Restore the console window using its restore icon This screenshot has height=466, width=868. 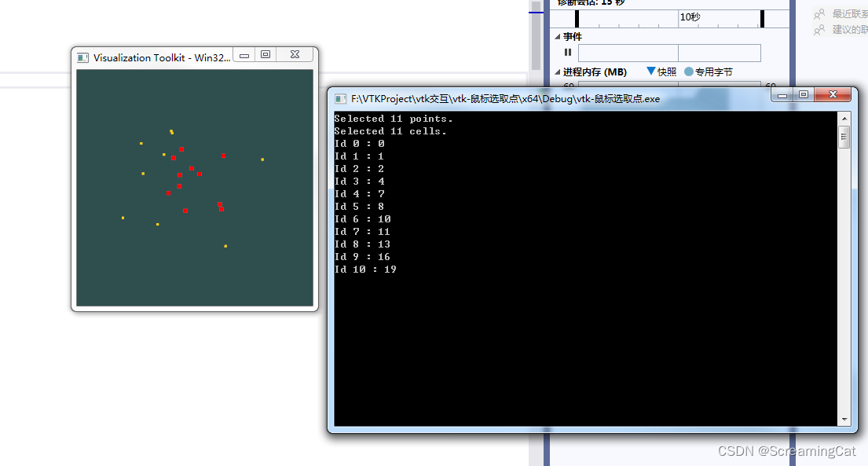803,94
